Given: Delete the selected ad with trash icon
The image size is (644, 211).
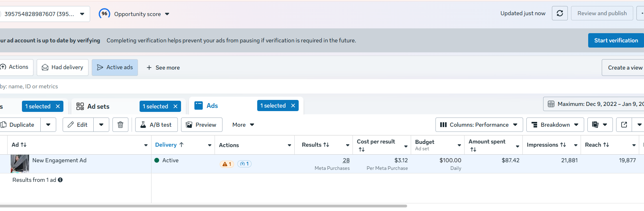Looking at the screenshot, I should (x=120, y=125).
